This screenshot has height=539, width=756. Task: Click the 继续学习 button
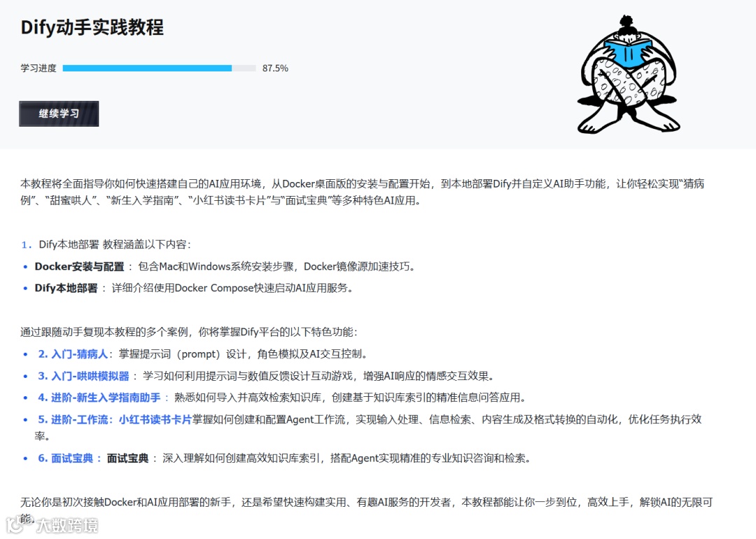(59, 114)
